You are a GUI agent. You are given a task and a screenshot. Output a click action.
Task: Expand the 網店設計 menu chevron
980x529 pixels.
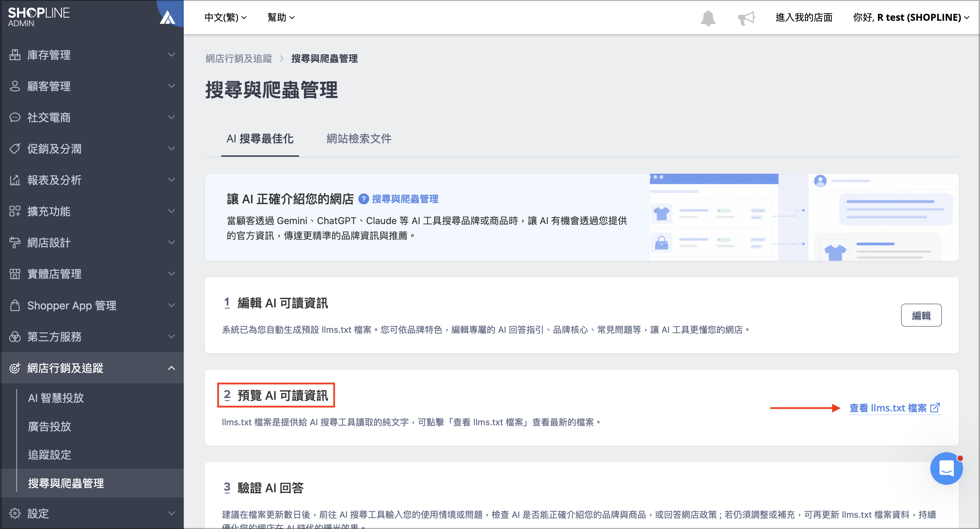tap(171, 242)
